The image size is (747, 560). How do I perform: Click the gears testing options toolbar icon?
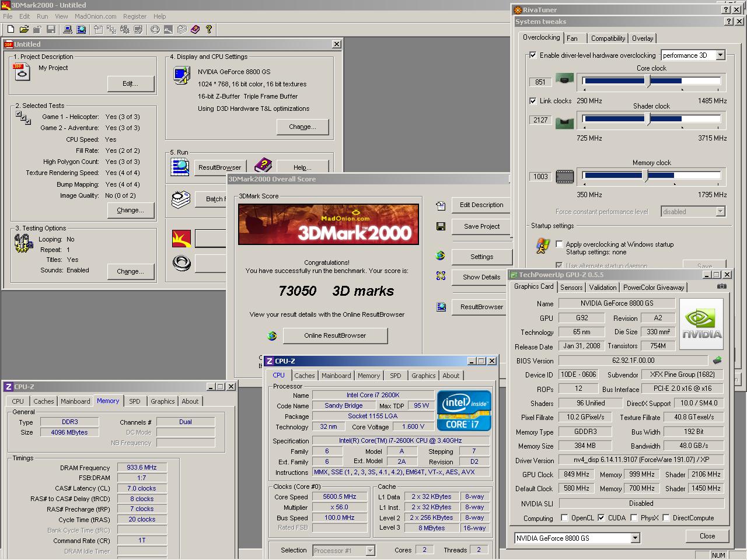(125, 29)
